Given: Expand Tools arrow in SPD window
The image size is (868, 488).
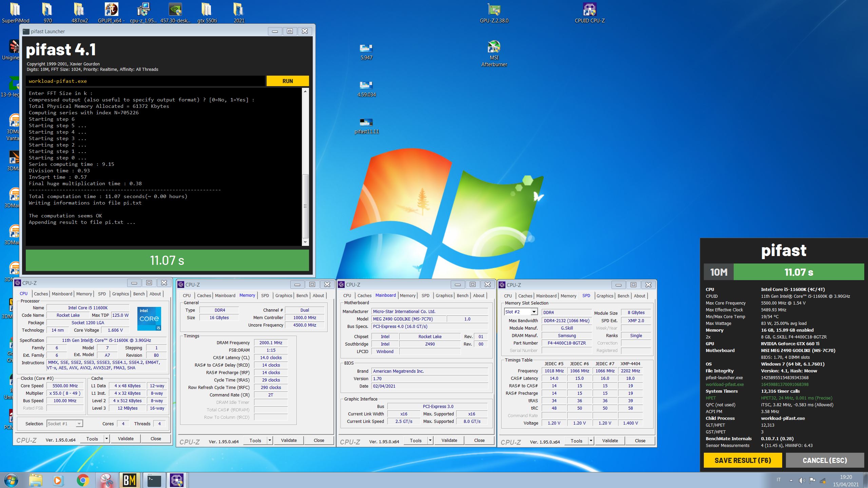Looking at the screenshot, I should coord(591,441).
